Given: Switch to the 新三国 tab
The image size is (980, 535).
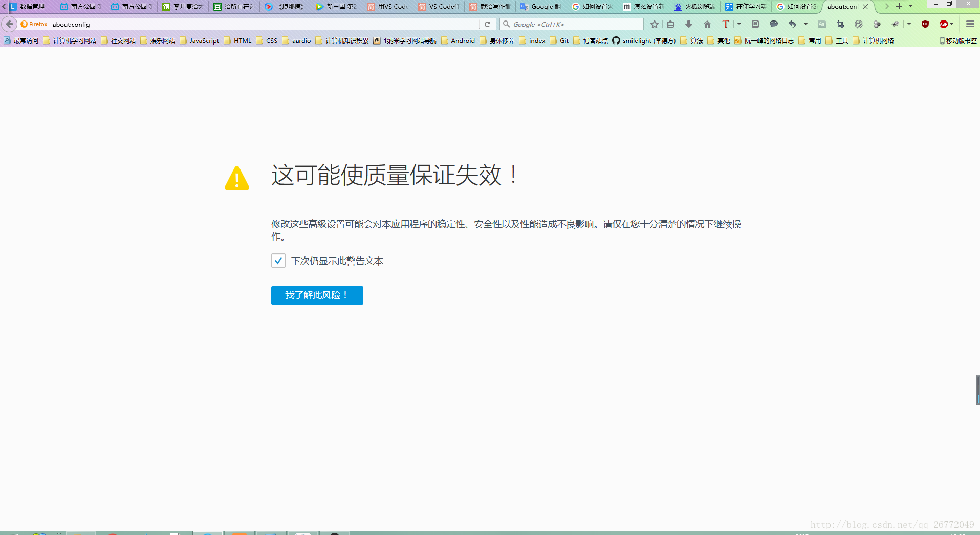Looking at the screenshot, I should pos(336,7).
